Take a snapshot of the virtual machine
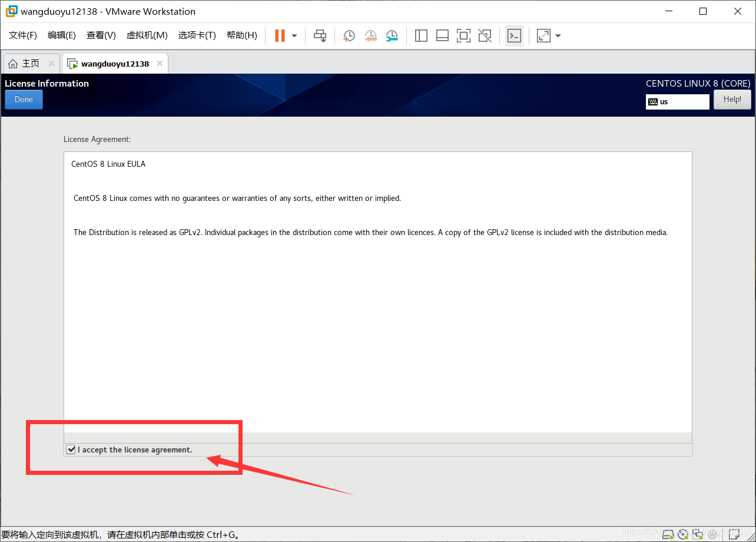The height and width of the screenshot is (542, 756). coord(349,35)
